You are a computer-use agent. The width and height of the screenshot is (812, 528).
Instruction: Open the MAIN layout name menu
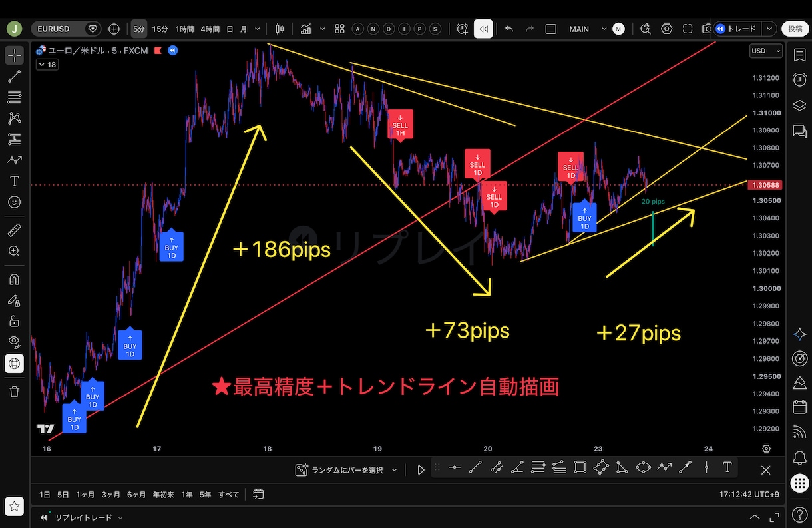point(579,29)
